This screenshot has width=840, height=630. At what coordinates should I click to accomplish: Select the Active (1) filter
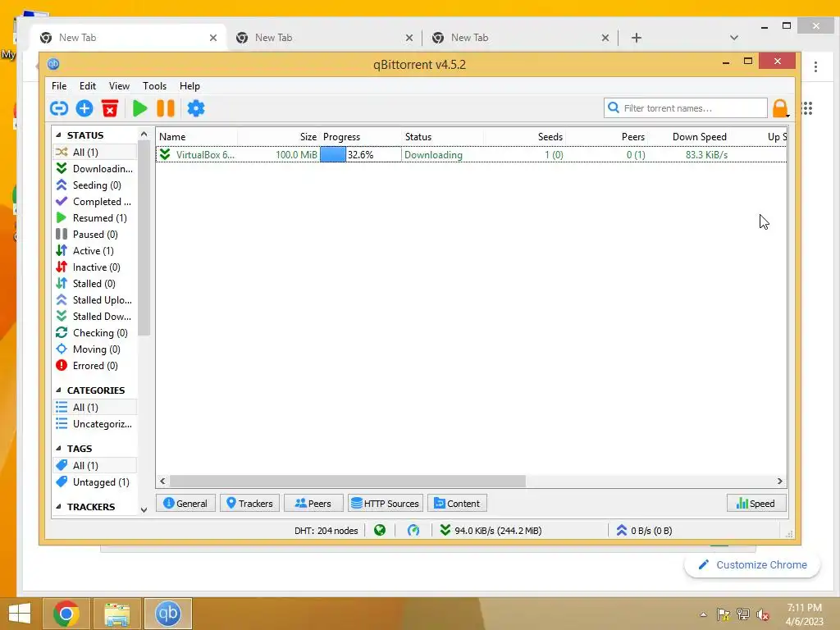(x=95, y=251)
